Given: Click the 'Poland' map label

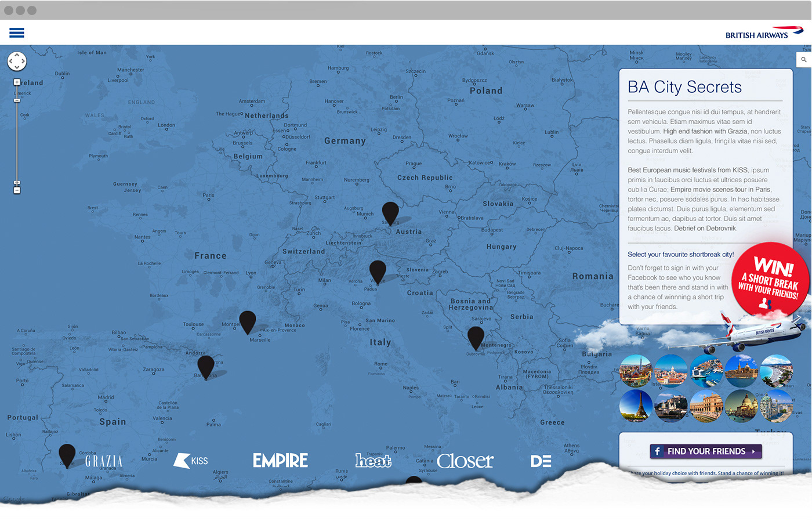Looking at the screenshot, I should pos(486,91).
